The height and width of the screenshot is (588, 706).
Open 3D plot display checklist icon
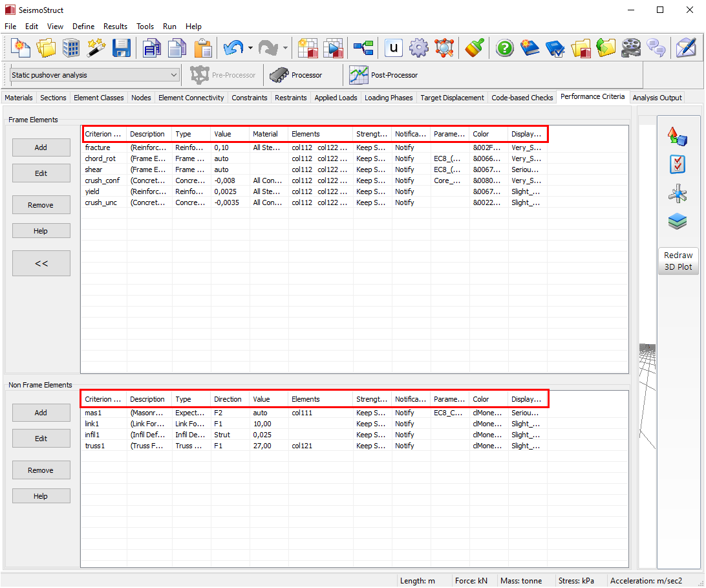(678, 164)
